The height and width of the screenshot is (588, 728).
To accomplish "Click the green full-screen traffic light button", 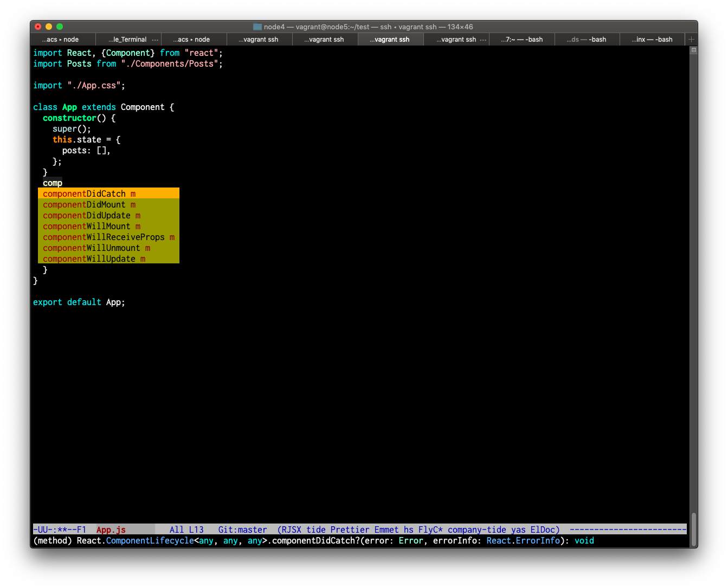I will tap(60, 25).
